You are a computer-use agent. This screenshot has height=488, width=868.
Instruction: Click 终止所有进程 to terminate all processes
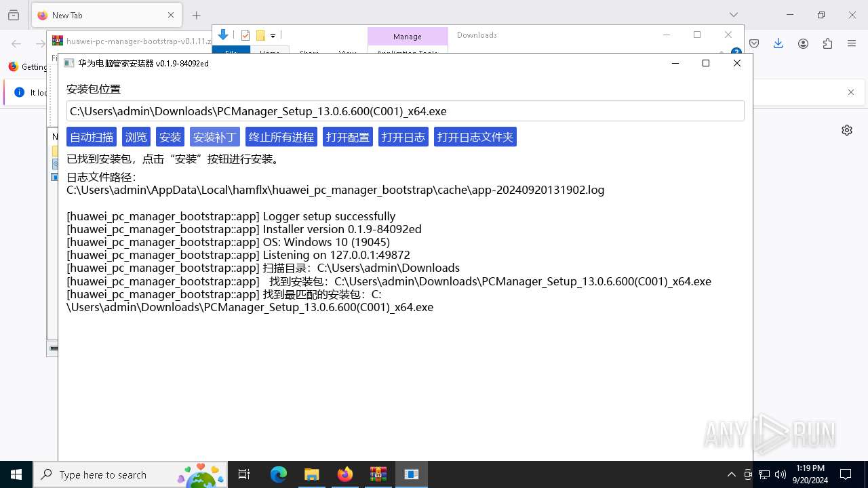point(281,137)
